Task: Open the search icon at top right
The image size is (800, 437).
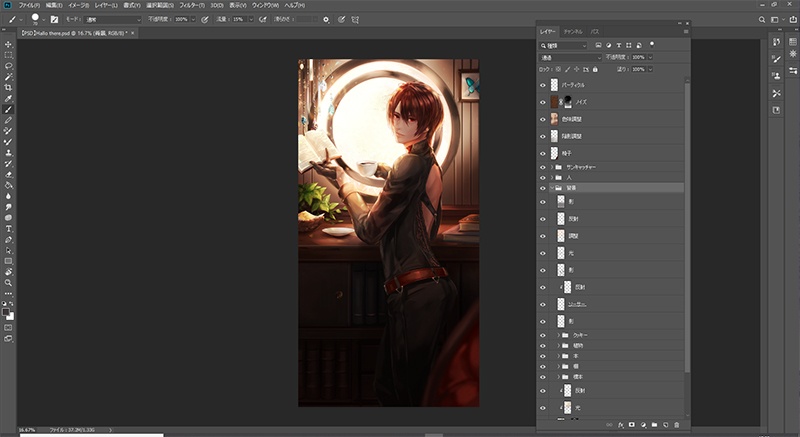Action: click(762, 20)
